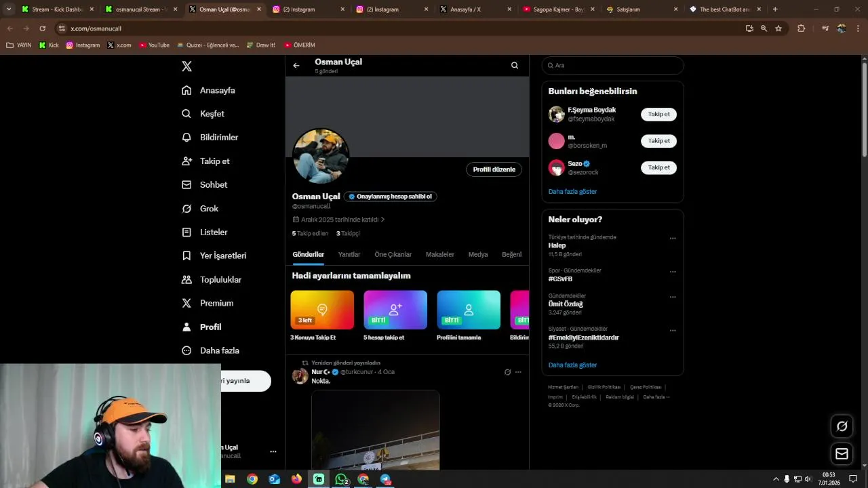
Task: Open browser extensions puzzle icon
Action: click(x=801, y=28)
